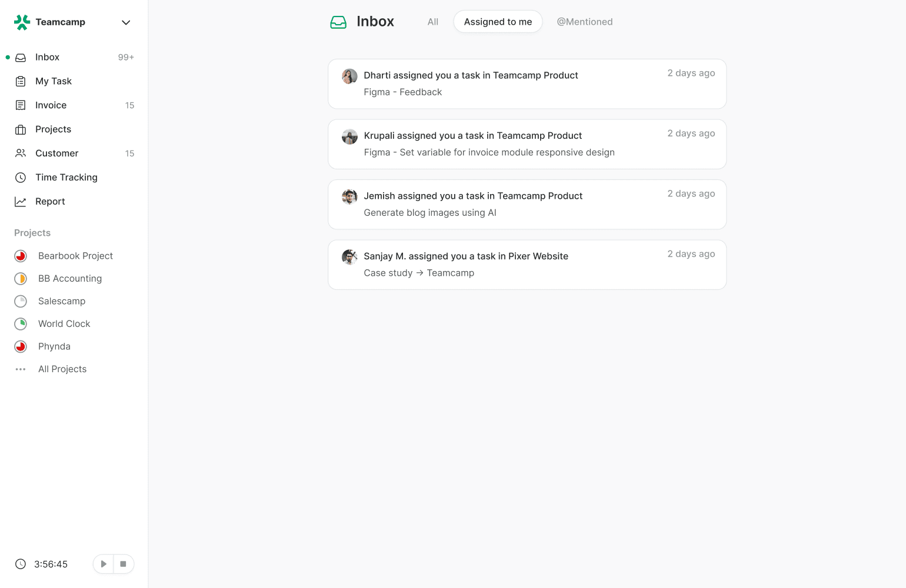Screen dimensions: 906x588
Task: Switch to the @Mentioned tab
Action: (x=585, y=22)
